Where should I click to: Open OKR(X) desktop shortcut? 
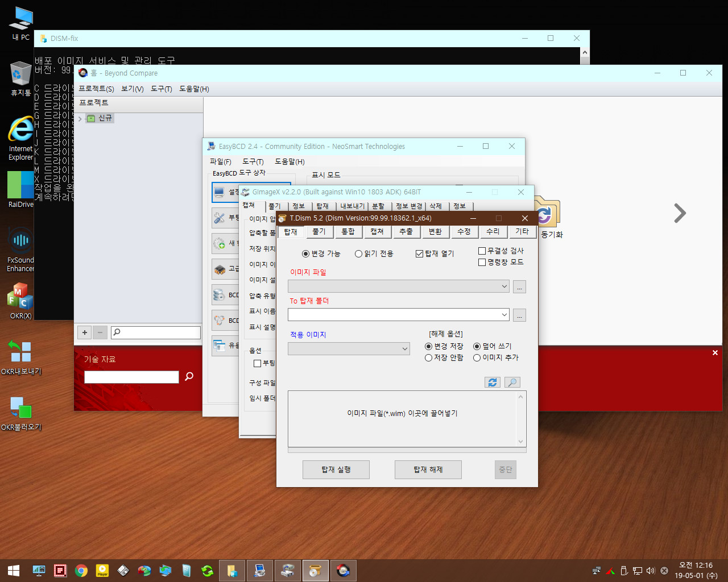coord(21,301)
